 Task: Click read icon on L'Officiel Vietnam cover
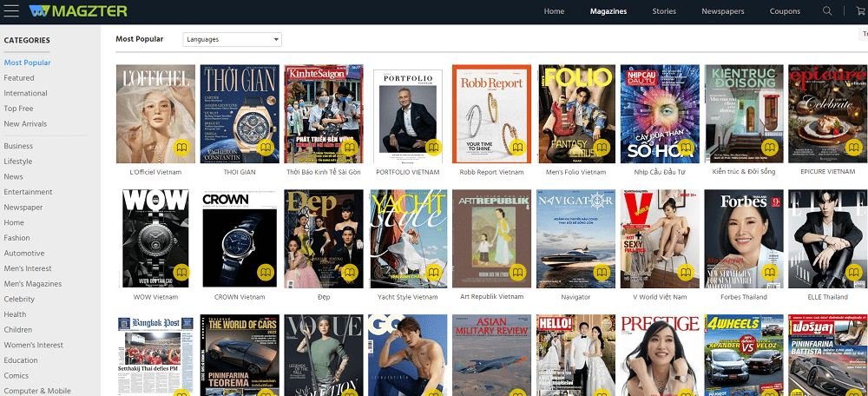[x=181, y=148]
